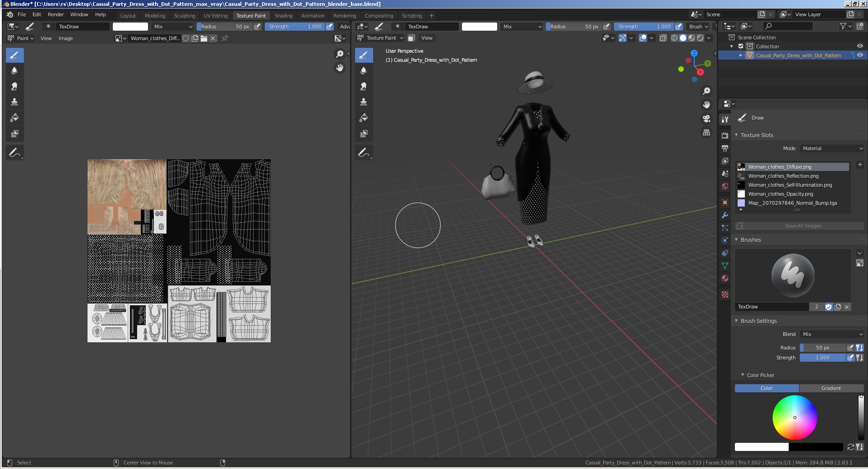Image resolution: width=868 pixels, height=469 pixels.
Task: Open the Texture properties checker tab
Action: click(x=725, y=294)
